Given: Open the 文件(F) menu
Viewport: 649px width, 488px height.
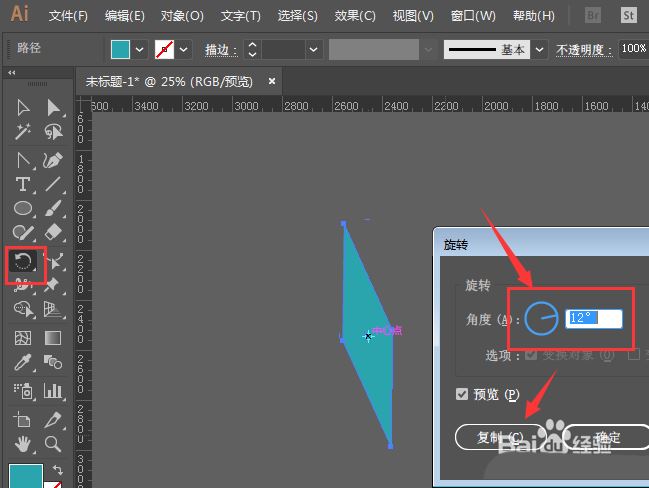Looking at the screenshot, I should pyautogui.click(x=68, y=16).
